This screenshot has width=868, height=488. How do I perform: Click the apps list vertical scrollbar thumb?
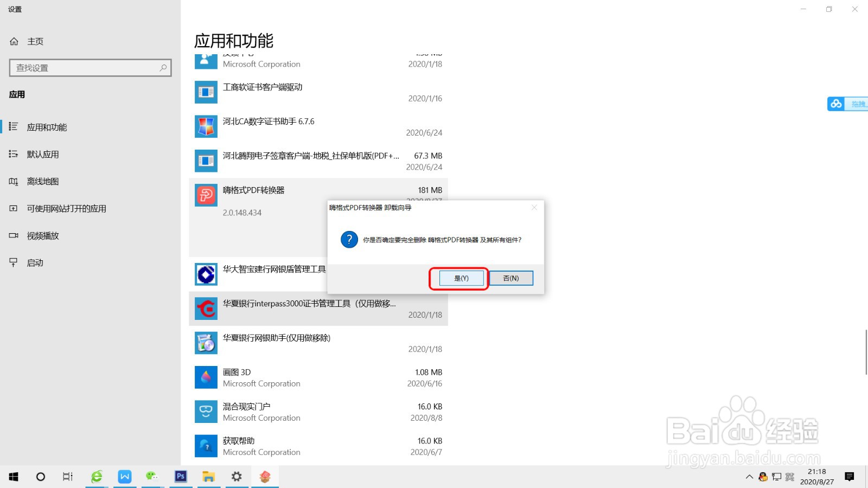tap(866, 351)
